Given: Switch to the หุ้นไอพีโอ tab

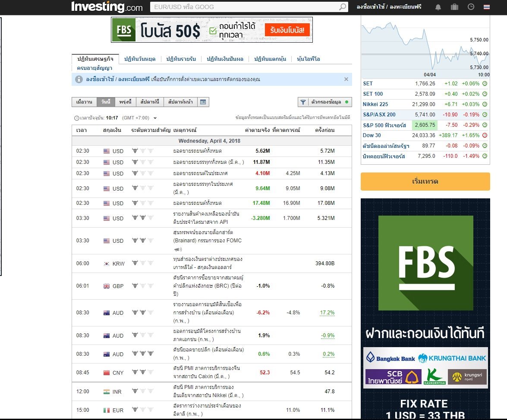Looking at the screenshot, I should (x=309, y=59).
